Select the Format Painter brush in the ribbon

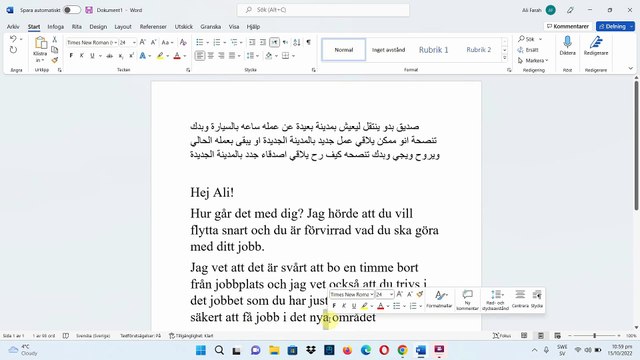[x=55, y=60]
